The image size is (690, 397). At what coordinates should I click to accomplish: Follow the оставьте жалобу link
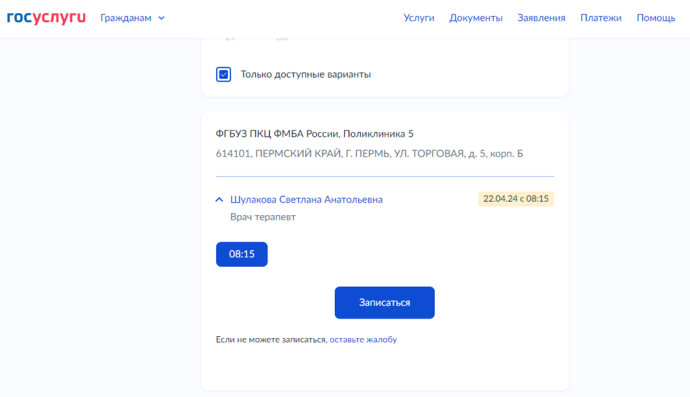pyautogui.click(x=363, y=339)
